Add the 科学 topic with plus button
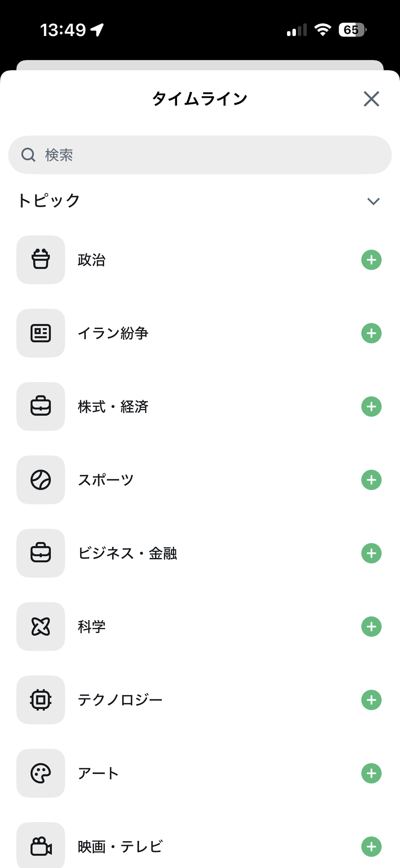Viewport: 400px width, 868px height. pos(371,627)
